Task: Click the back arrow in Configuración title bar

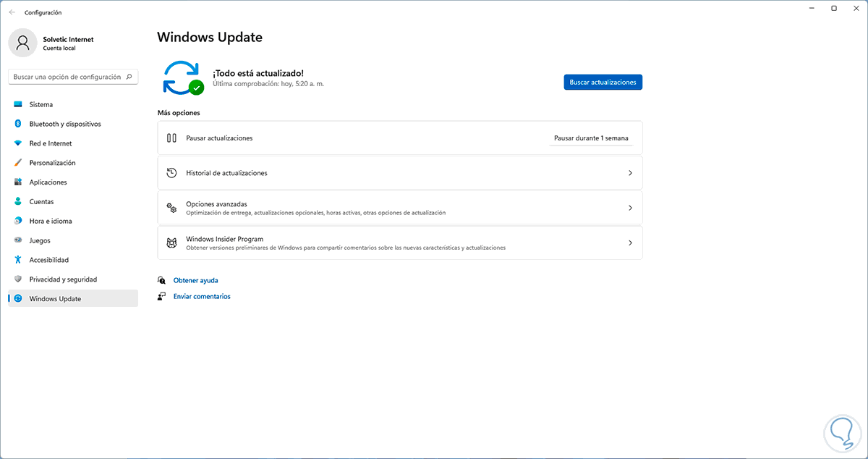Action: (x=12, y=12)
